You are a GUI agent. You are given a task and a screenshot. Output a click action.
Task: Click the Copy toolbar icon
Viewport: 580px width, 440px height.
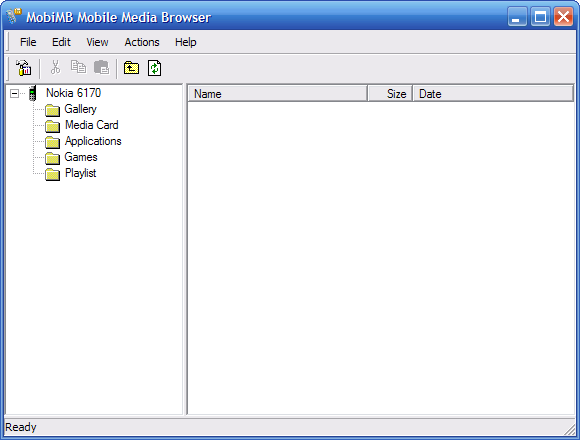point(78,67)
